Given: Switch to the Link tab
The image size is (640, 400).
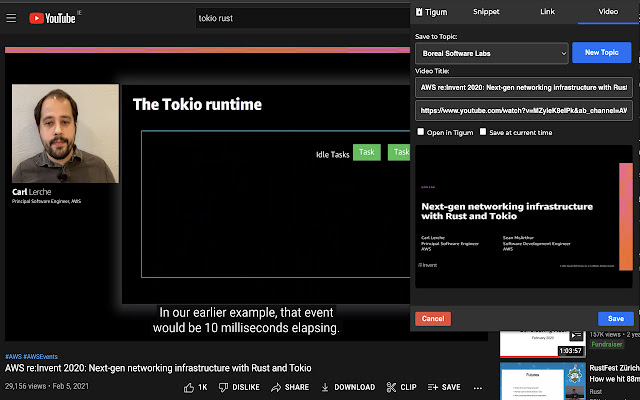Looking at the screenshot, I should (547, 12).
